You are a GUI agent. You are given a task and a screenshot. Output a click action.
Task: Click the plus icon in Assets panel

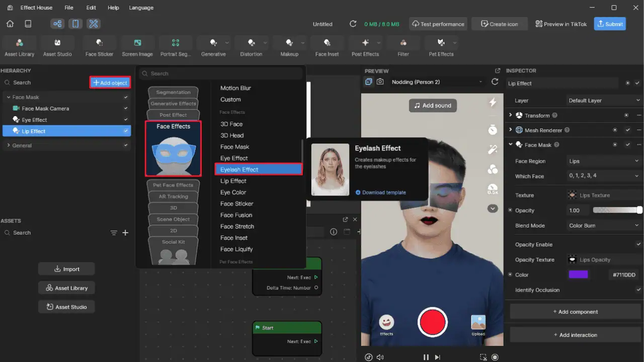[x=126, y=233]
